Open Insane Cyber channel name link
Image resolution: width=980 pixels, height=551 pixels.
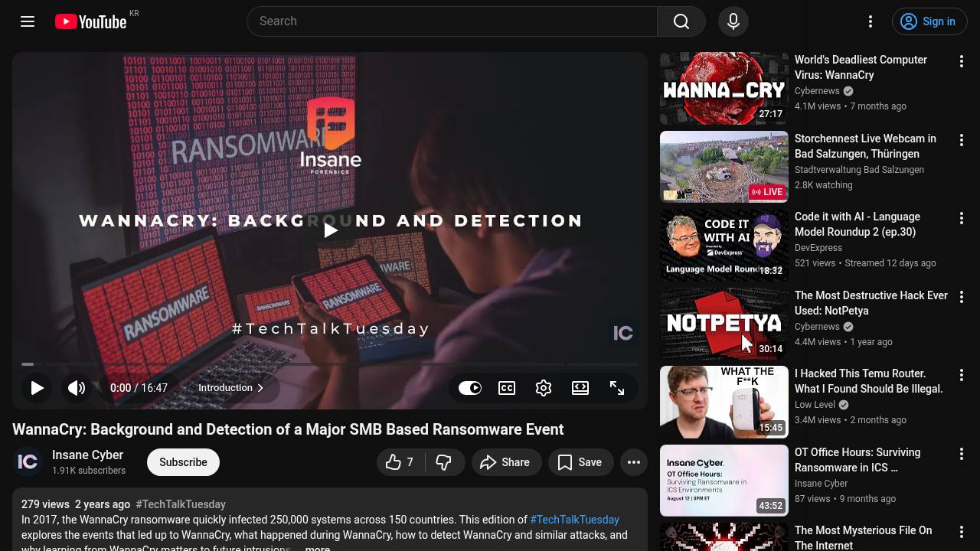coord(87,455)
